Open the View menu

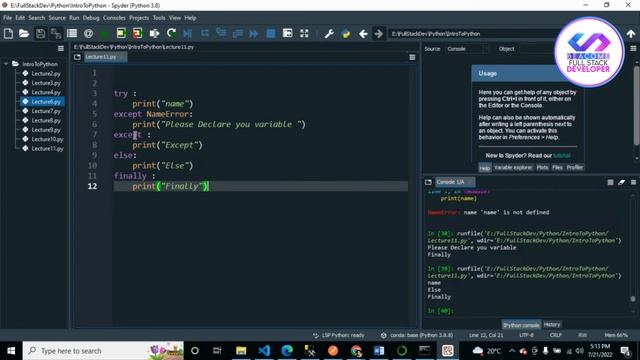click(175, 18)
